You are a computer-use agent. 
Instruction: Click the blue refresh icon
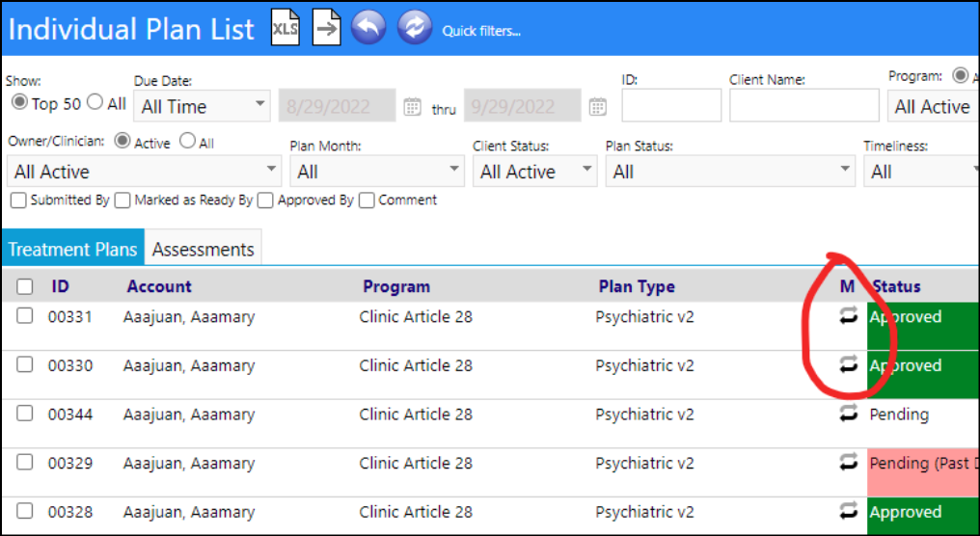tap(415, 28)
